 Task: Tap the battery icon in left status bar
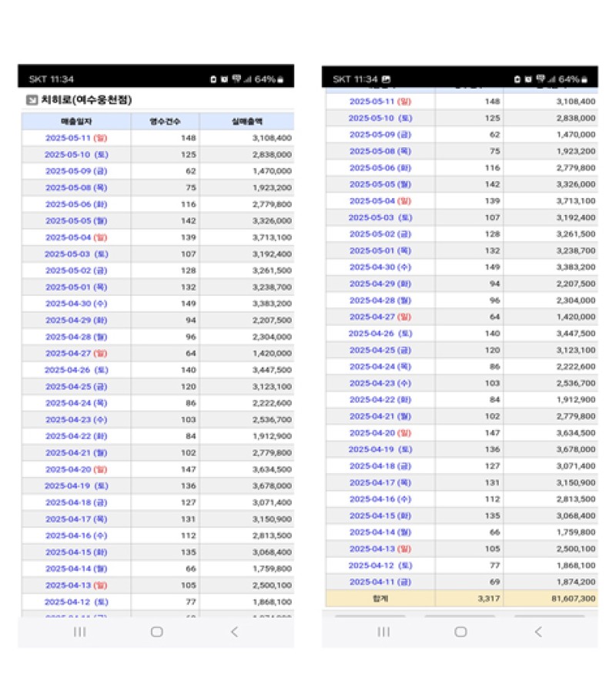[280, 79]
